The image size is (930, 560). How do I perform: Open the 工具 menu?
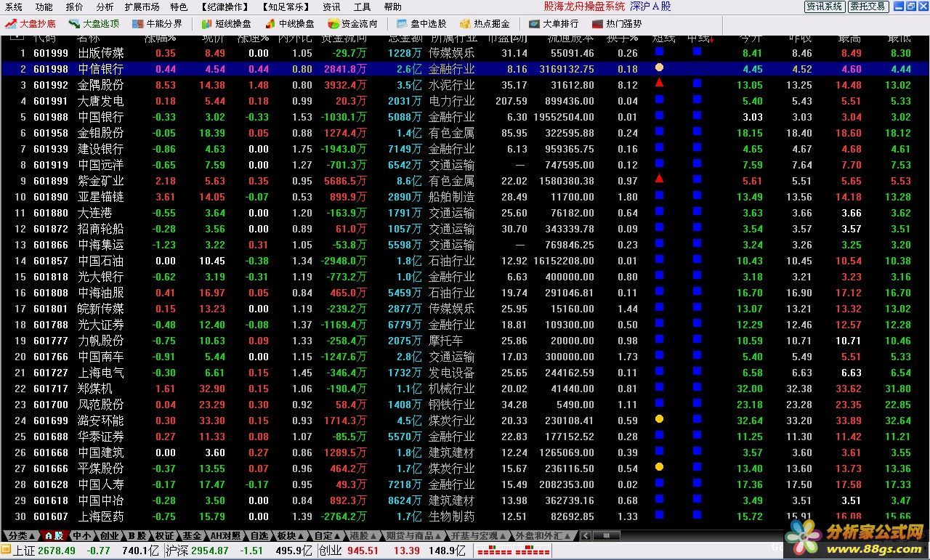[362, 7]
